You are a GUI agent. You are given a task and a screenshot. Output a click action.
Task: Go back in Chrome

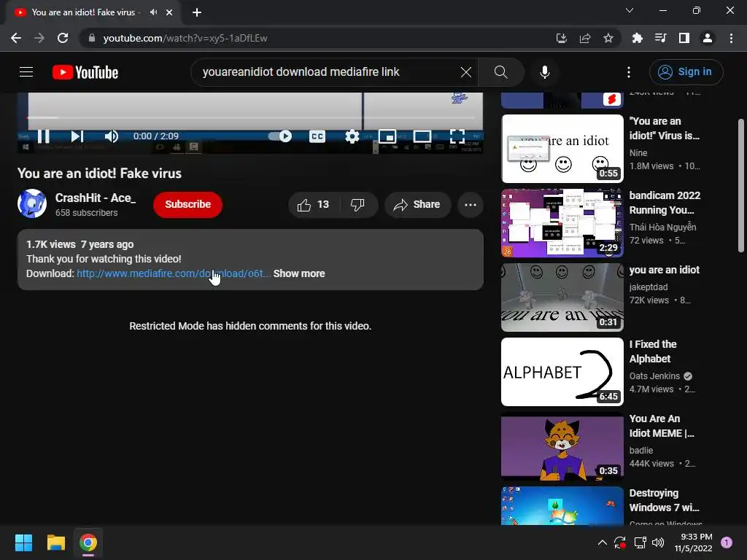[16, 38]
